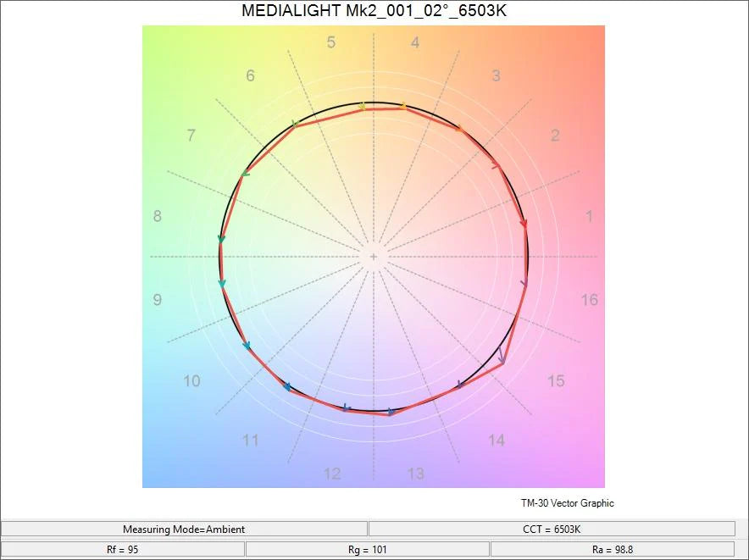
Task: Click hue bin number 7 label
Action: (191, 136)
